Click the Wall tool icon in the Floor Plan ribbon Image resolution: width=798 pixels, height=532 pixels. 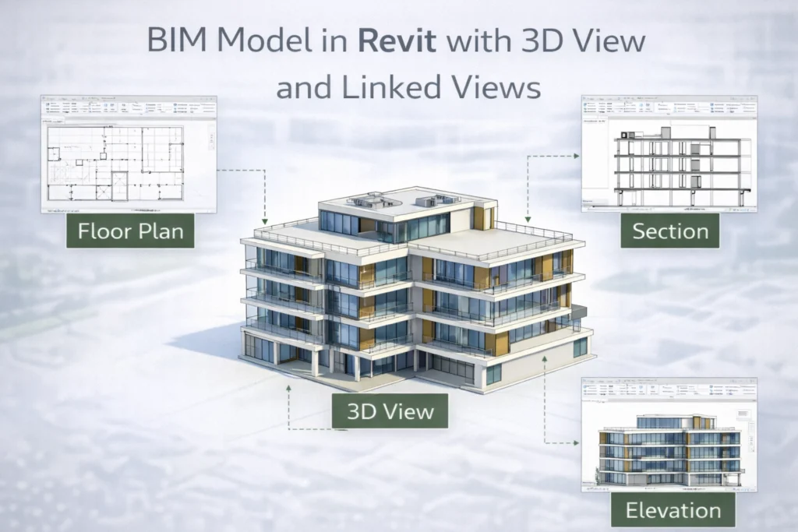point(48,106)
